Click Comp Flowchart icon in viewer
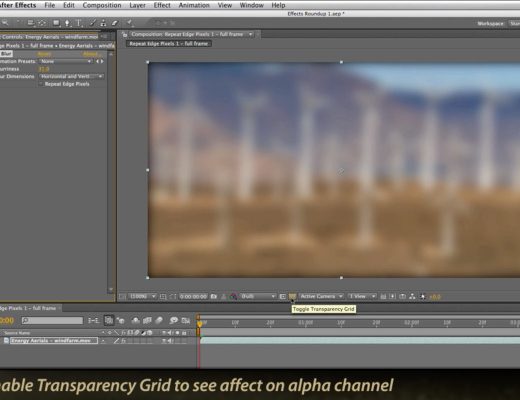This screenshot has height=400, width=520. 412,296
